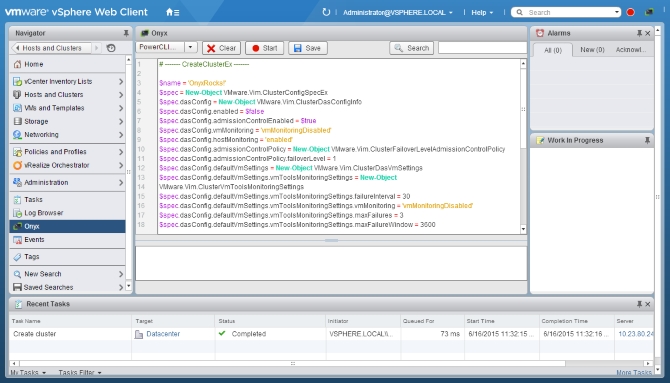Open the global search dropdown arrow

point(617,12)
